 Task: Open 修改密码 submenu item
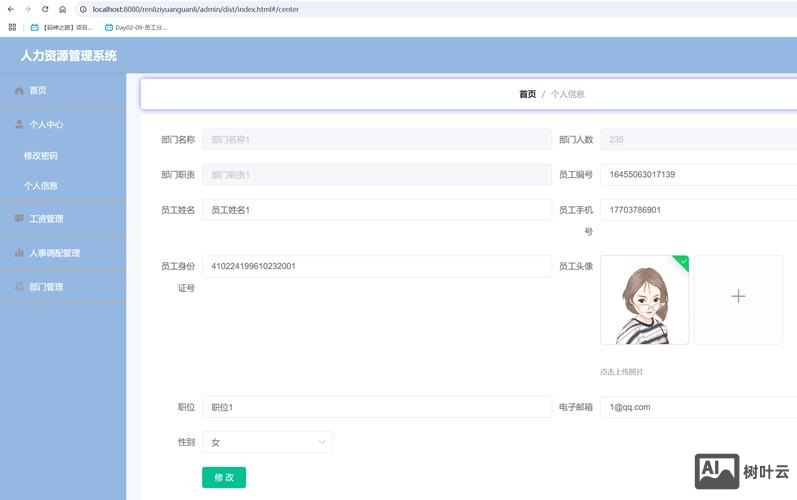[x=41, y=155]
